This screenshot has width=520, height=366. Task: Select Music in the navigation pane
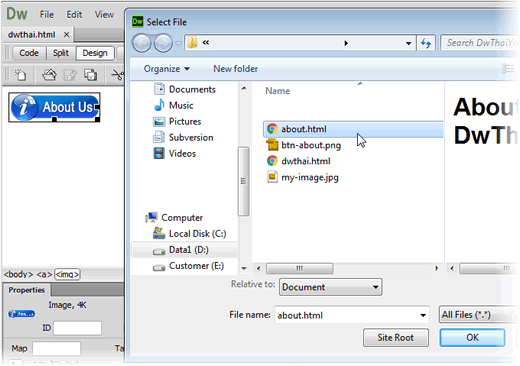click(x=174, y=105)
